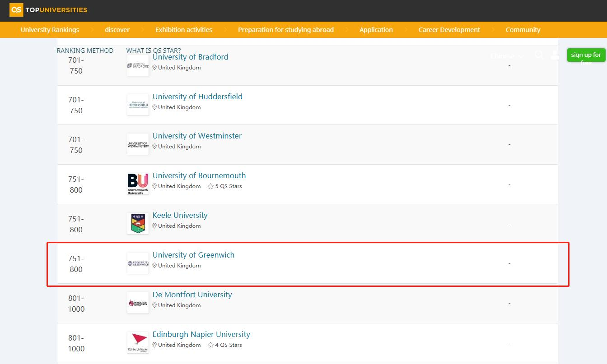
Task: Click the faint search magnifier icon
Action: 539,55
